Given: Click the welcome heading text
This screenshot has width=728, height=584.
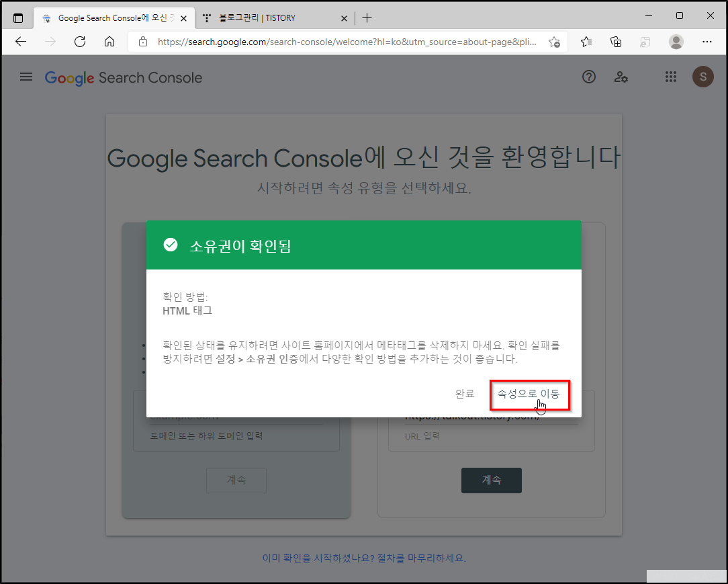Looking at the screenshot, I should [x=364, y=158].
